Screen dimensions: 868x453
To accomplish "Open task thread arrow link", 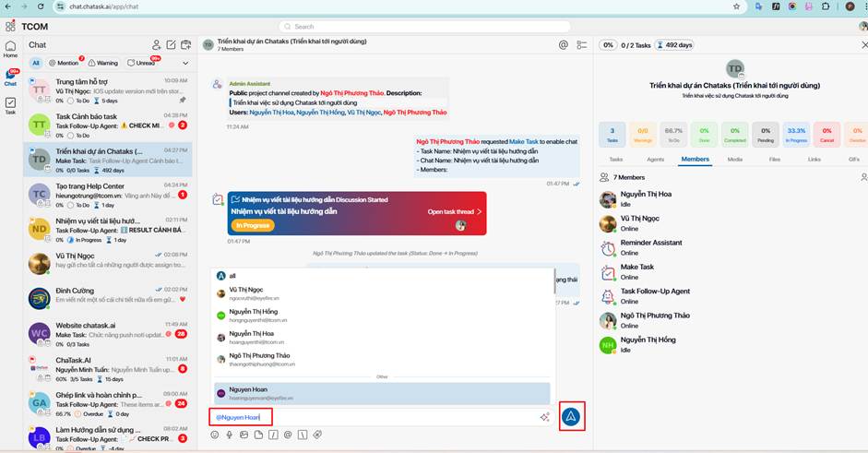I will pos(455,211).
